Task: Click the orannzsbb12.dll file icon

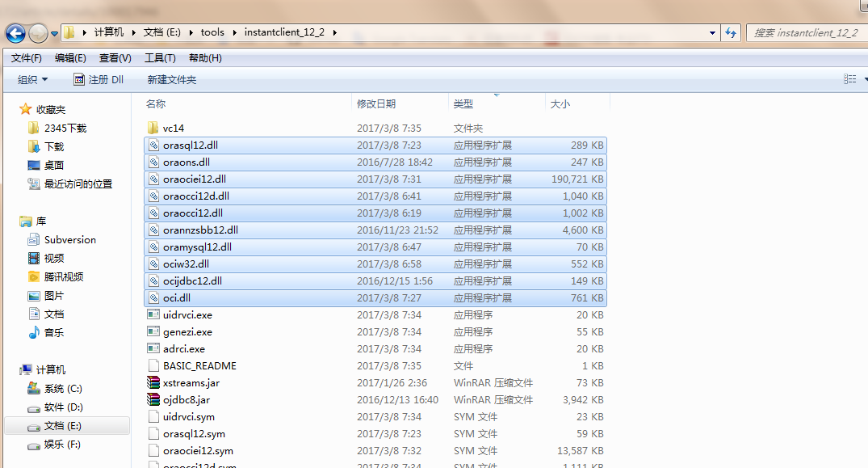Action: click(x=154, y=230)
